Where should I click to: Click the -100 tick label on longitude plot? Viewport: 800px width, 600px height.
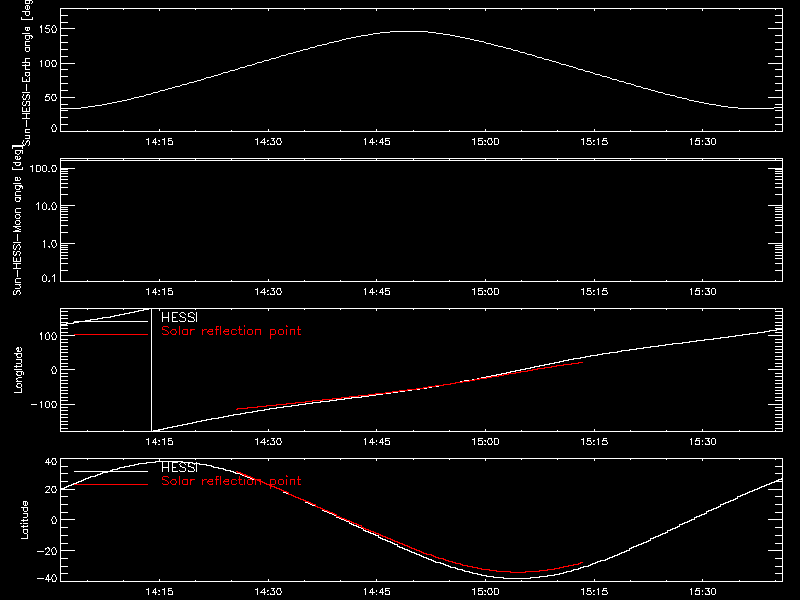pyautogui.click(x=44, y=404)
